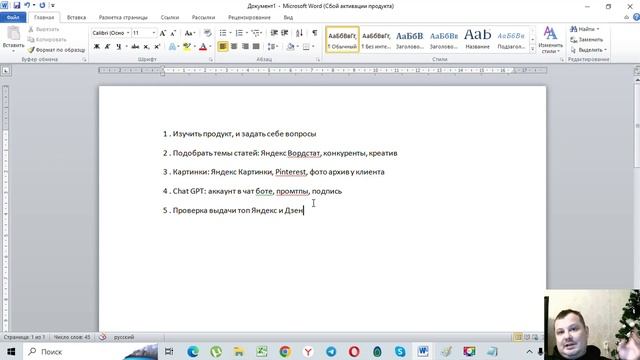
Task: Click the Increase Indent icon
Action: pyautogui.click(x=284, y=33)
